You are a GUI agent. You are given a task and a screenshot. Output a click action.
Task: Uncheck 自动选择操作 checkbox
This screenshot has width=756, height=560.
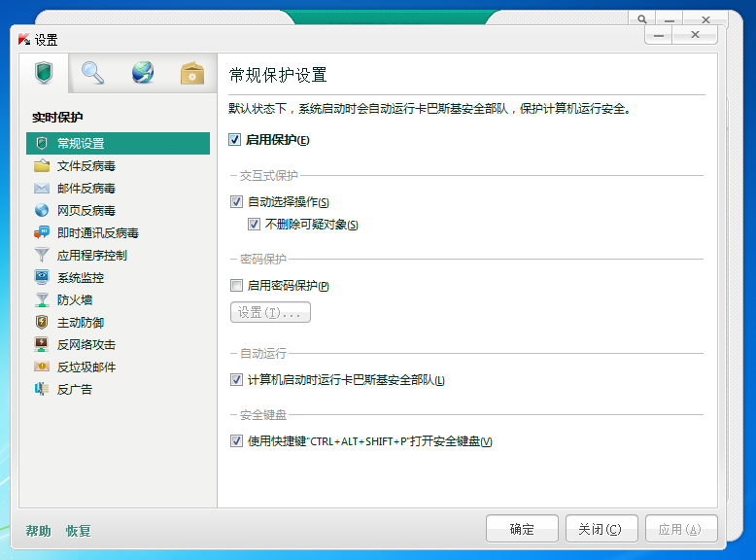[236, 202]
